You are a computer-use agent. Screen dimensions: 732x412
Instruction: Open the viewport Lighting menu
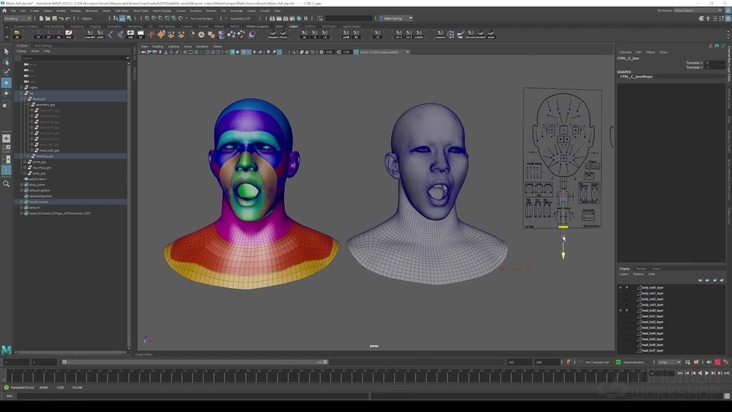click(x=173, y=47)
